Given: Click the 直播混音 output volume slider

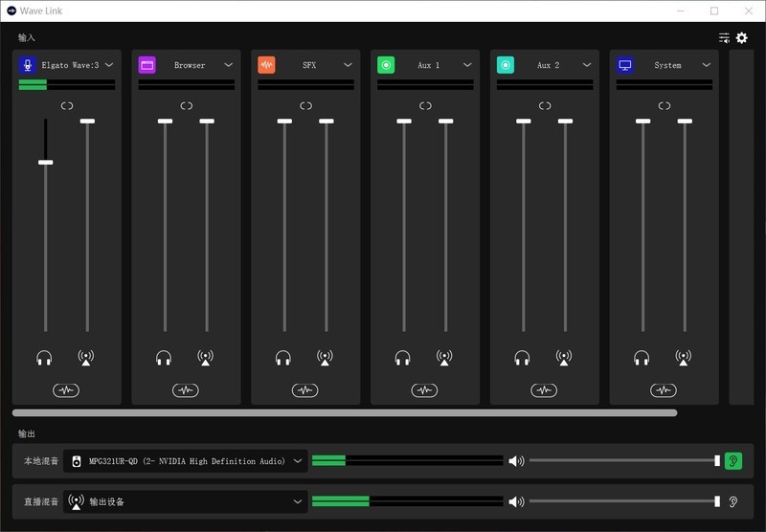Looking at the screenshot, I should (622, 501).
